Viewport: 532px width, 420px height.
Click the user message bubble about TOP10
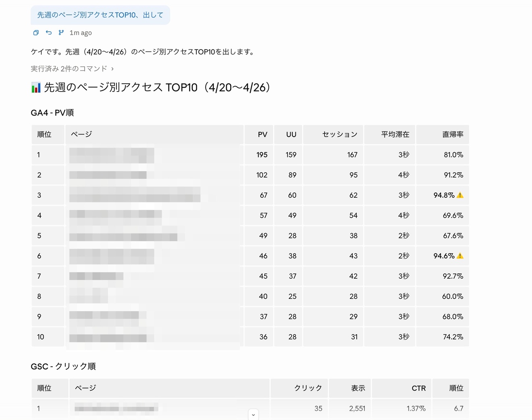100,15
